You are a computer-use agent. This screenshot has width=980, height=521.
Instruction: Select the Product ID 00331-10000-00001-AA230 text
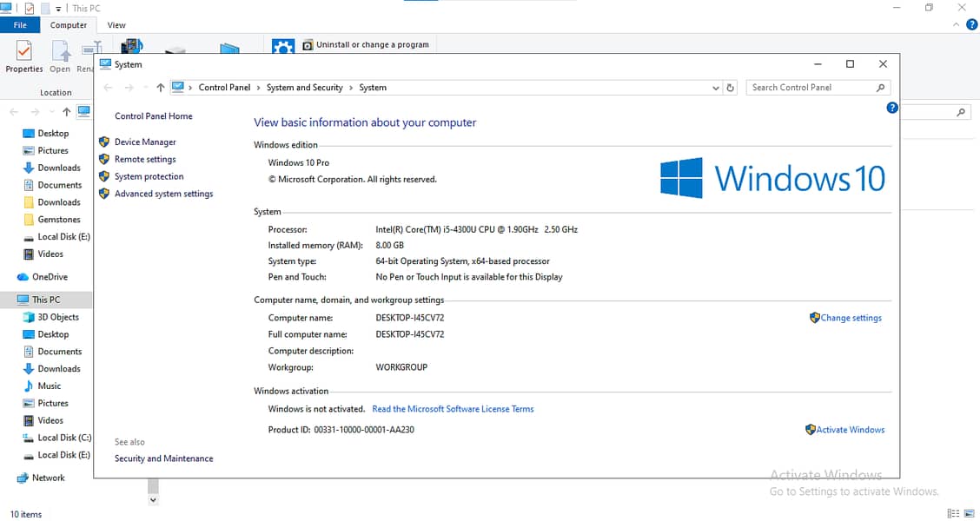(x=364, y=430)
